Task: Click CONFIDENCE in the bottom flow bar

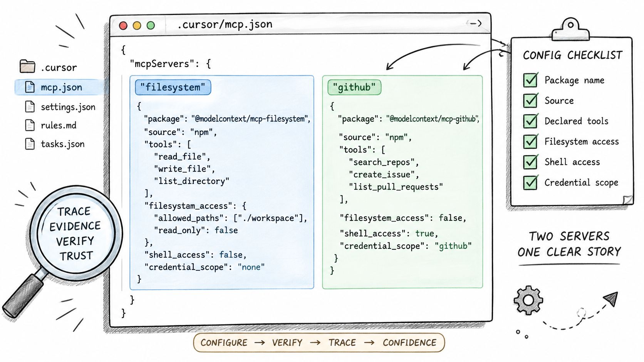Action: (x=409, y=342)
